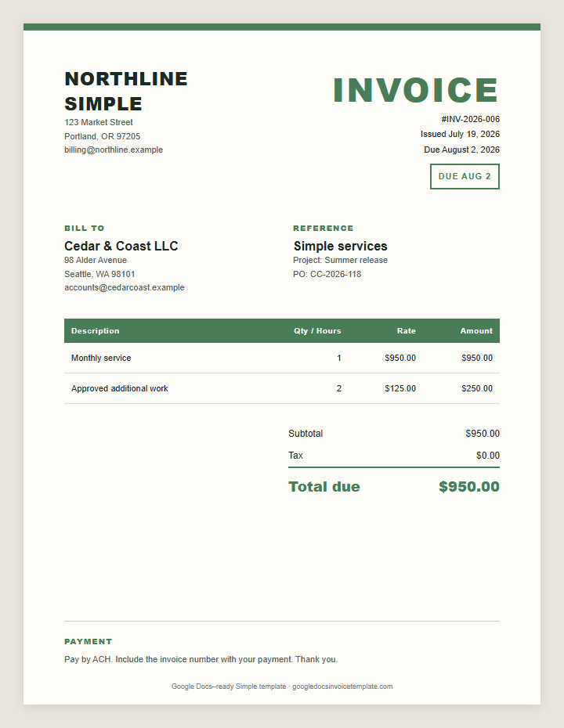This screenshot has height=728, width=564.
Task: Click the Google Docs-ready template footer text
Action: [x=282, y=687]
